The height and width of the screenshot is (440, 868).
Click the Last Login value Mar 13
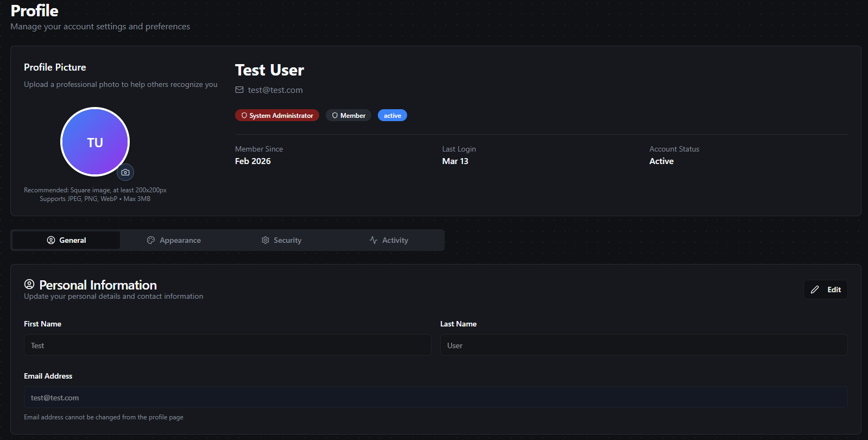(455, 161)
